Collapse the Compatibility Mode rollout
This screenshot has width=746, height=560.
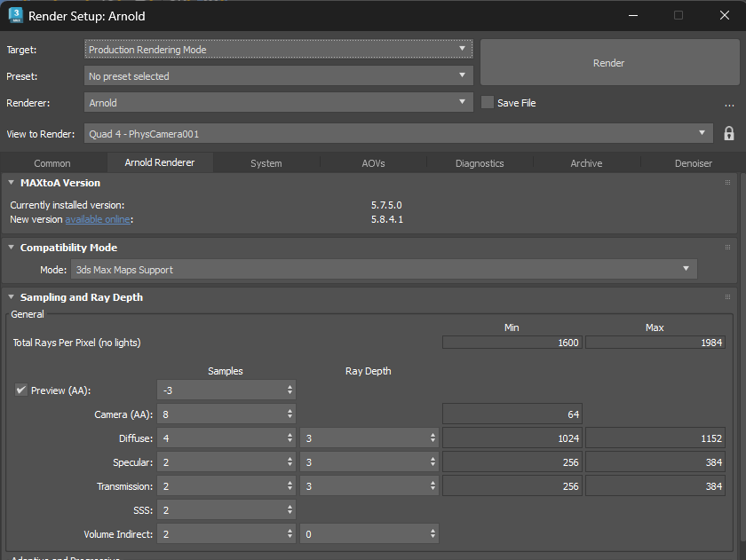pos(12,248)
